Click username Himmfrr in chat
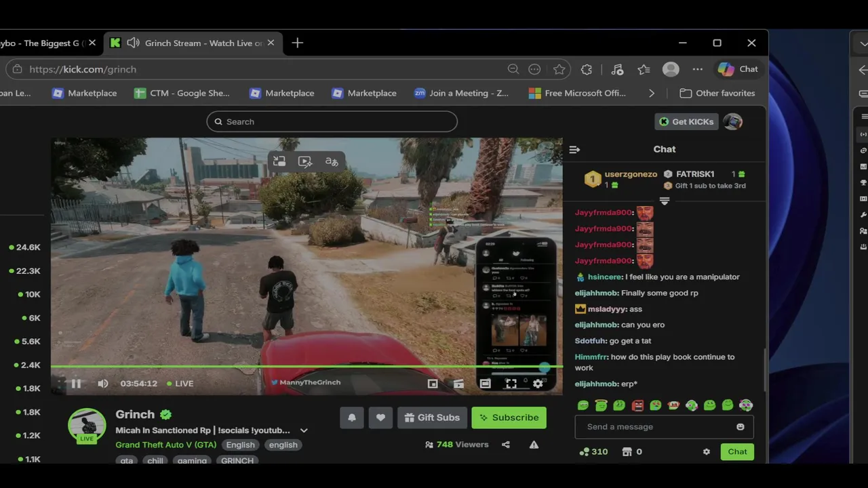This screenshot has width=868, height=488. tap(591, 357)
